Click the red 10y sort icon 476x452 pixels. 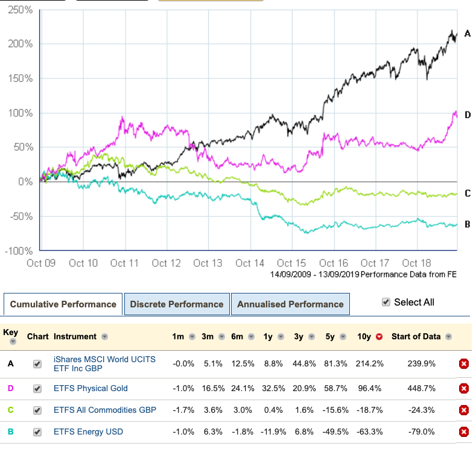(379, 337)
